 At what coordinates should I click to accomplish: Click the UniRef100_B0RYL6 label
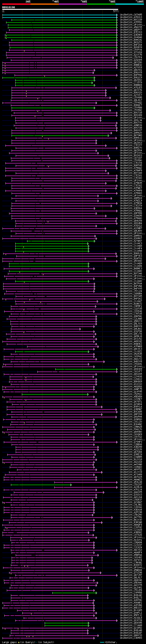(131, 407)
